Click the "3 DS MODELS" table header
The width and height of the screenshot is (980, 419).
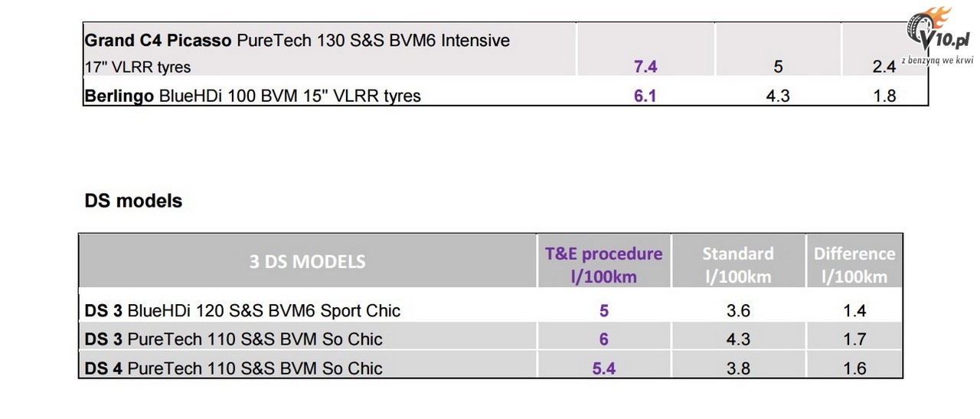point(307,261)
